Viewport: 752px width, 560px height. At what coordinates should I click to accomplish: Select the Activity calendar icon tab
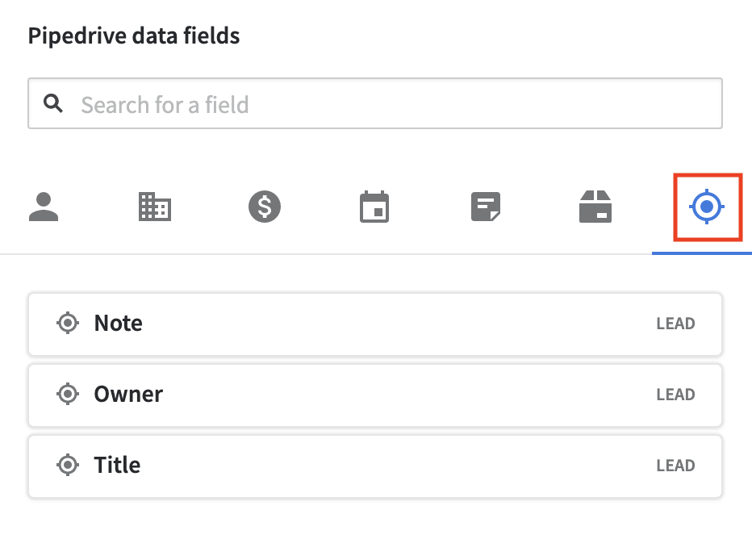(374, 207)
